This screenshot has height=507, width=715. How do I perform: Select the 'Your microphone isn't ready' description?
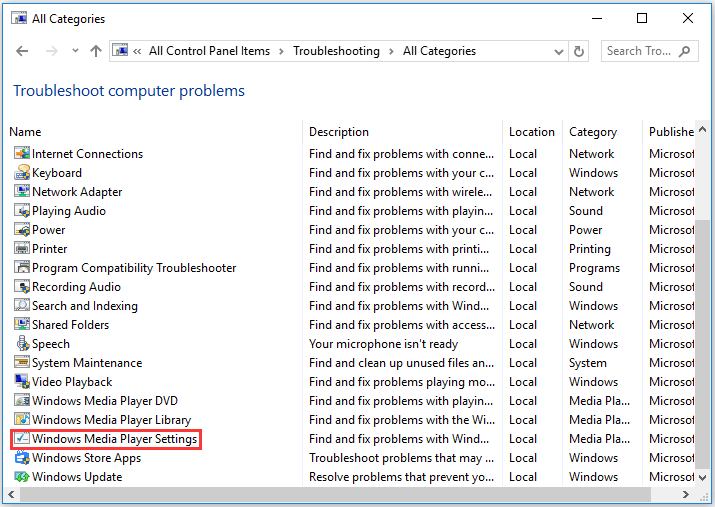click(383, 344)
